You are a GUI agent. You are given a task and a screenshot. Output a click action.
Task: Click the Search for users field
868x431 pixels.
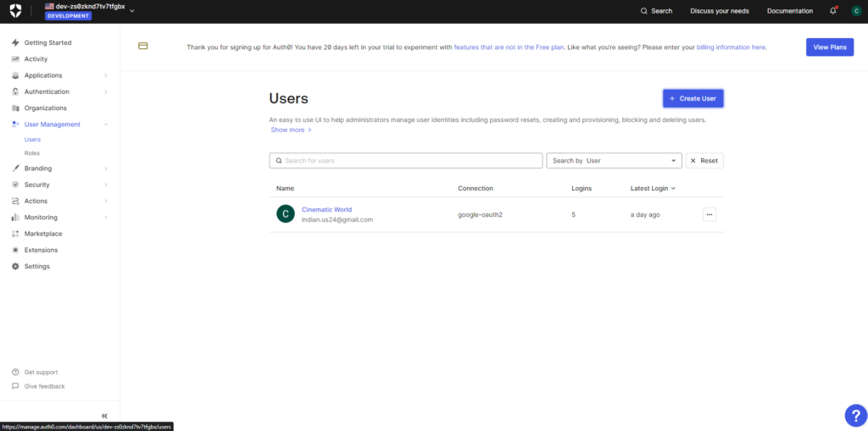click(407, 161)
